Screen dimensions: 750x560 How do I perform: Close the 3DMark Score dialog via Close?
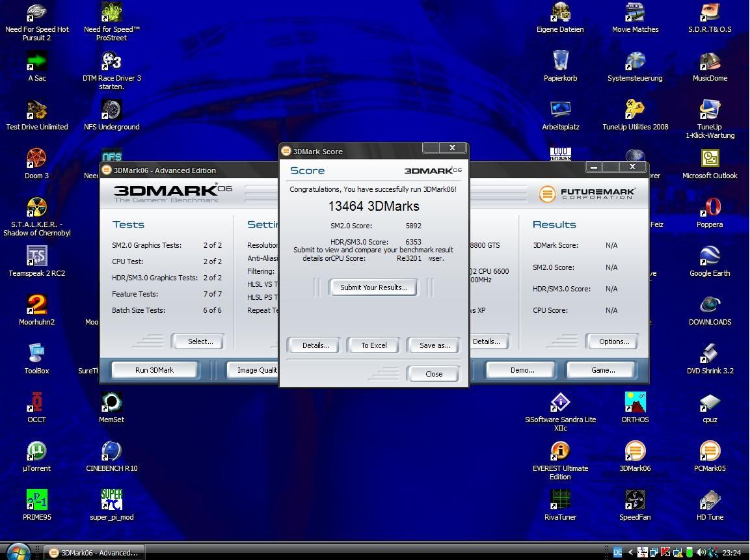[434, 374]
